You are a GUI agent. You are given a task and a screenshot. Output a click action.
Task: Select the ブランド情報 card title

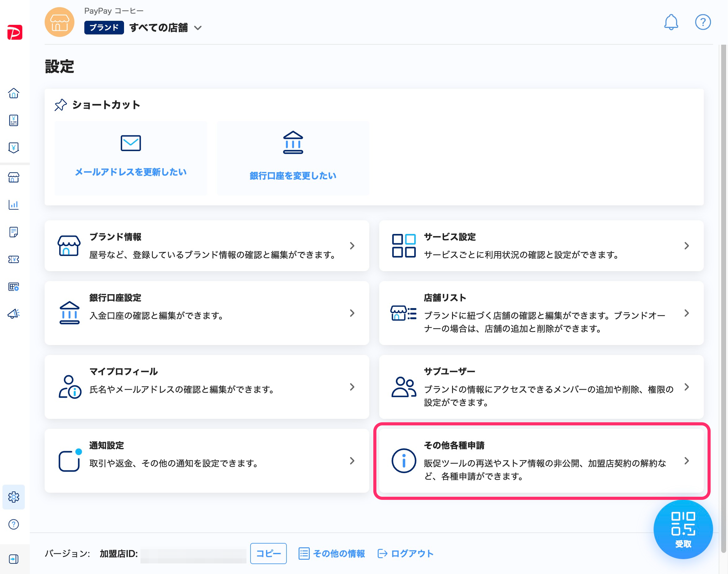pyautogui.click(x=115, y=237)
